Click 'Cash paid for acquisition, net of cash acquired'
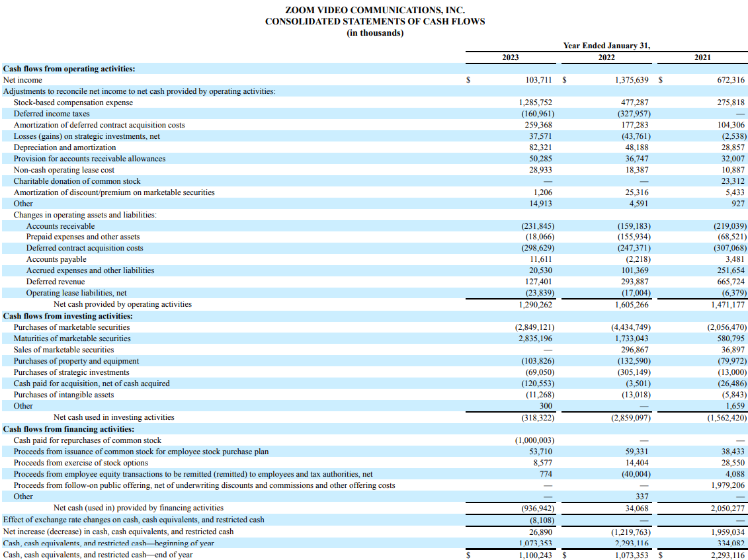This screenshot has width=748, height=560. click(91, 383)
